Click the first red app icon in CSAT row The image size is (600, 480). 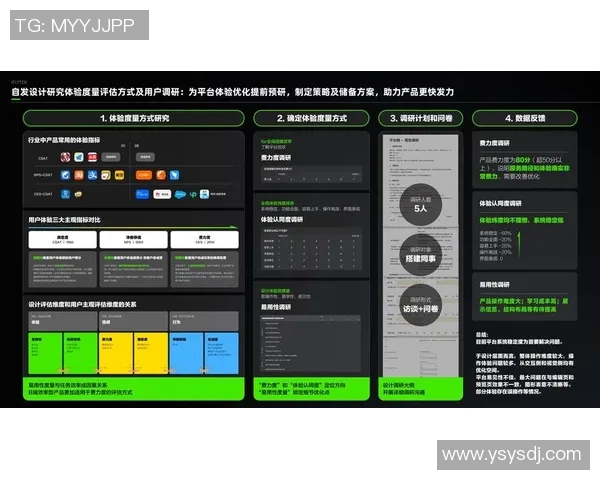[65, 158]
